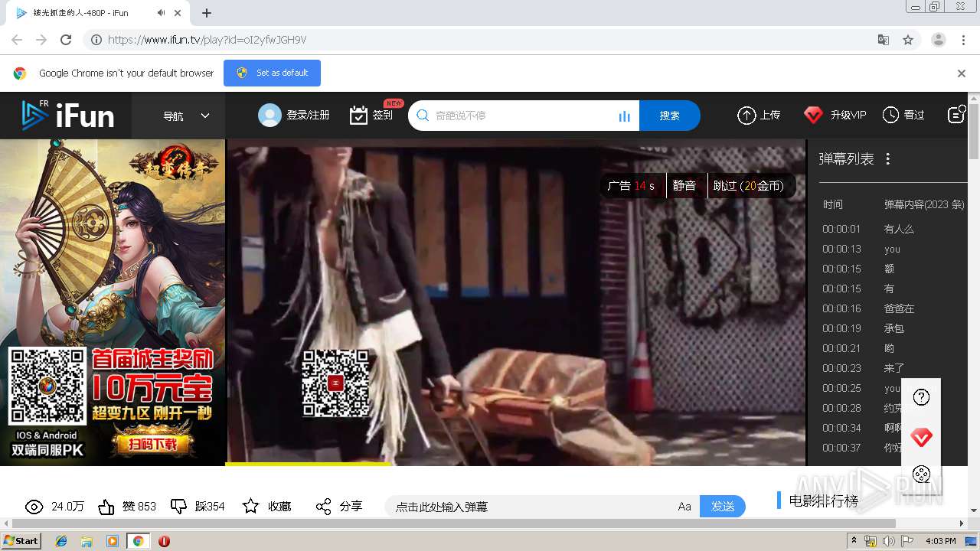Click the system tray volume icon
This screenshot has height=551, width=980.
888,541
